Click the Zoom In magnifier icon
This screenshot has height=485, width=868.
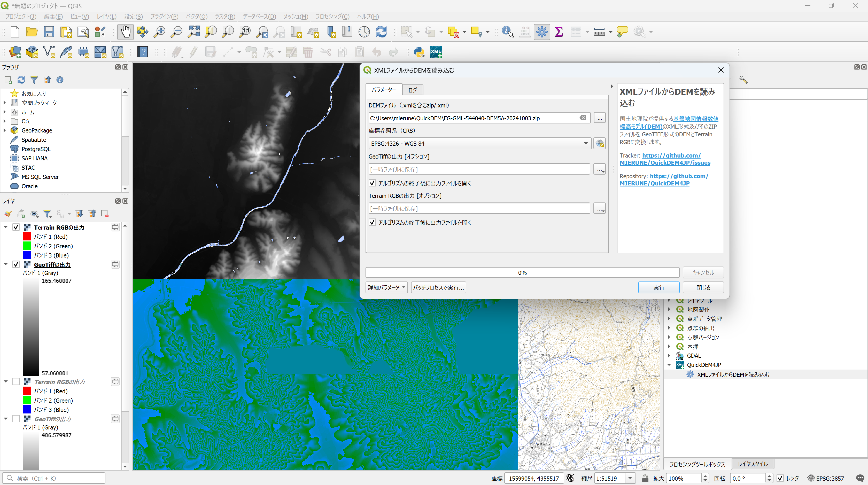click(159, 32)
